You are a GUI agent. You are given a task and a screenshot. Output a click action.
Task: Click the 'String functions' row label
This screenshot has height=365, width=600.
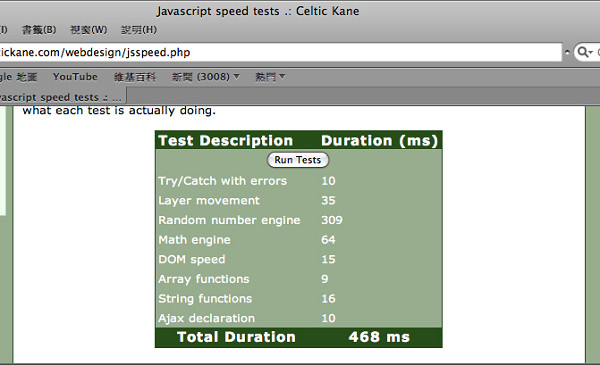(x=205, y=299)
